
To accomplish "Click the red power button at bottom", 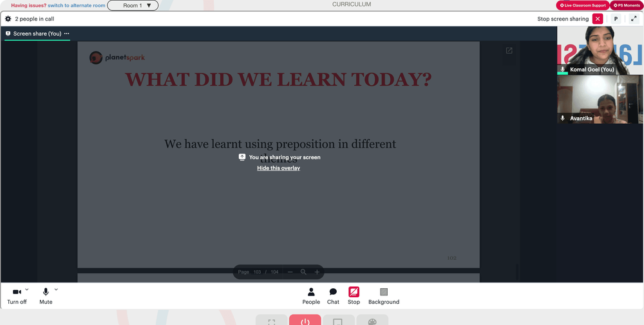I will pyautogui.click(x=305, y=321).
